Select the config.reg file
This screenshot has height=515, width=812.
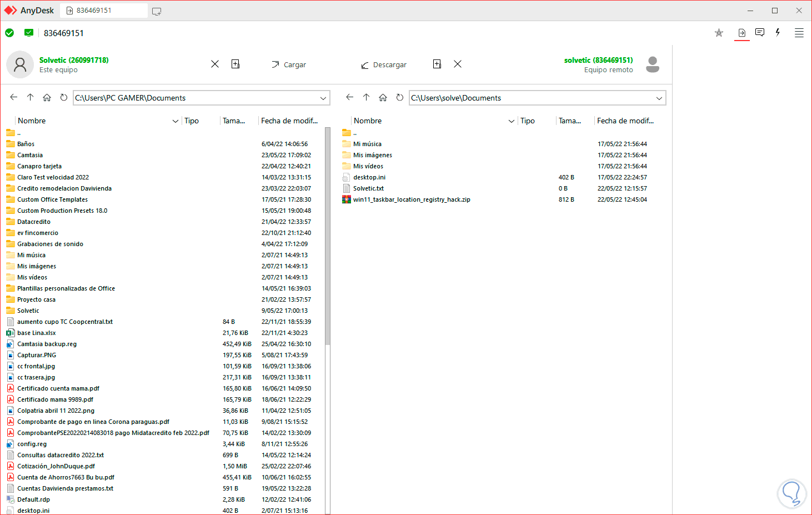tap(32, 444)
